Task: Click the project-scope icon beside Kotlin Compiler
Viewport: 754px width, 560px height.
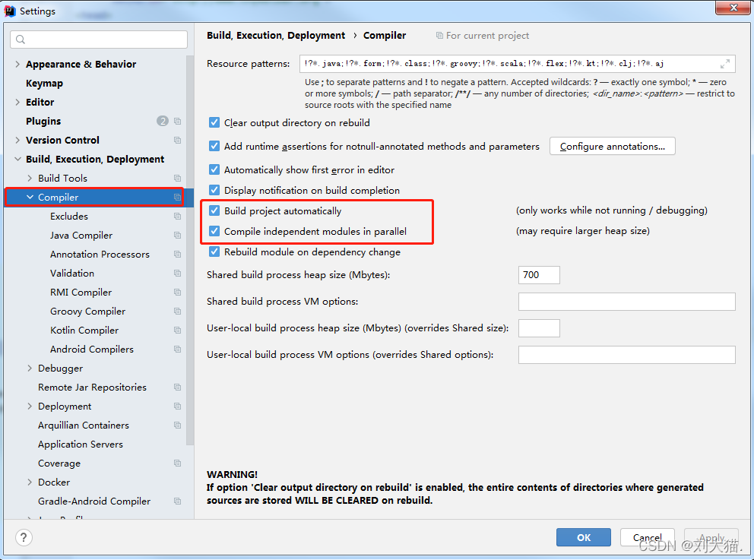Action: coord(177,331)
